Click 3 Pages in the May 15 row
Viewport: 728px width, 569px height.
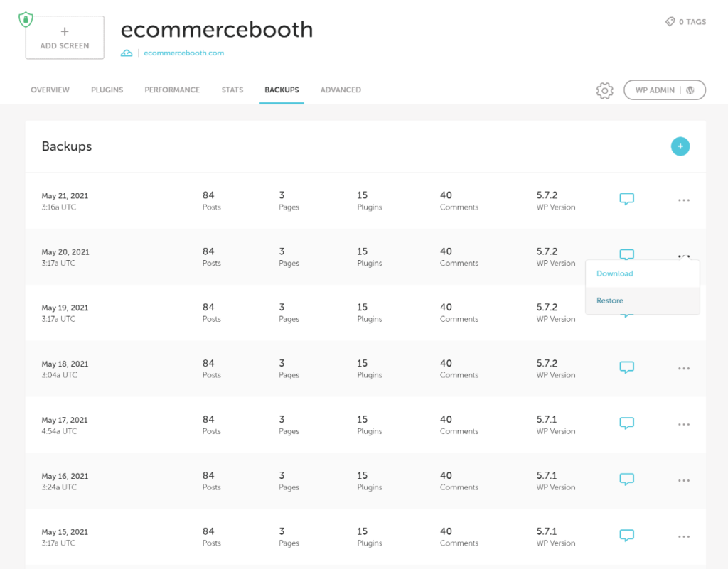(x=289, y=537)
